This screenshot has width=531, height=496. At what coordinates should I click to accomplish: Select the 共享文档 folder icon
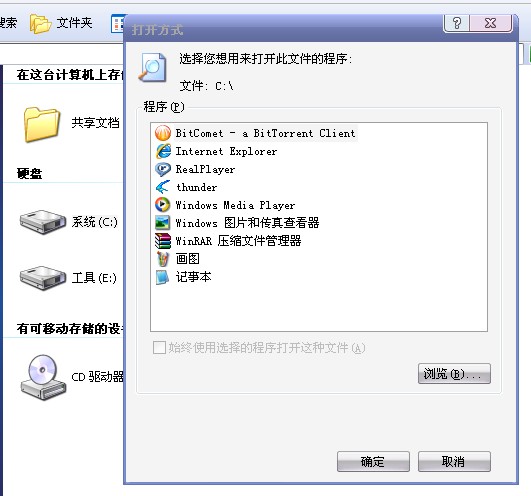[42, 124]
